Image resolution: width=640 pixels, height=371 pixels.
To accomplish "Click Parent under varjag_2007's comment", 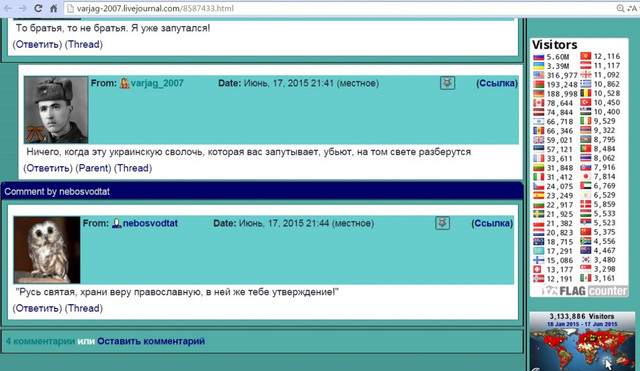I will pos(93,168).
